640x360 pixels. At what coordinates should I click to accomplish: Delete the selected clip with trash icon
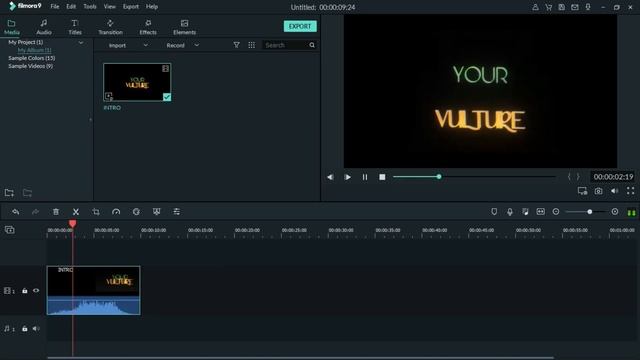[56, 211]
